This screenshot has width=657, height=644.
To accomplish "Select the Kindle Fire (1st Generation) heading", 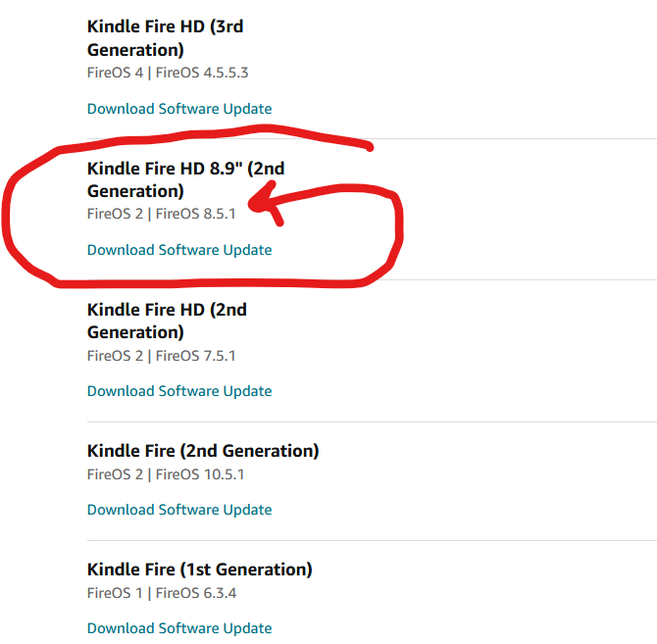I will [199, 570].
